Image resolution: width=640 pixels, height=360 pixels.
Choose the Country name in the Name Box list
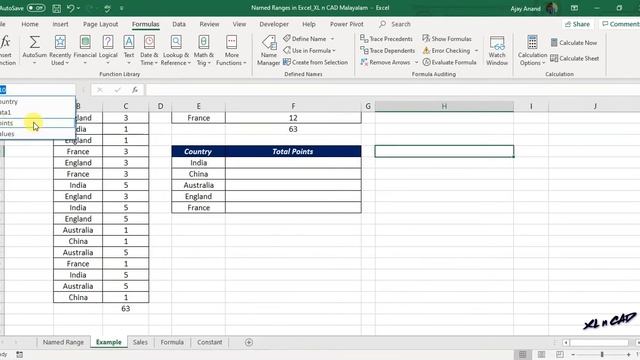(38, 101)
